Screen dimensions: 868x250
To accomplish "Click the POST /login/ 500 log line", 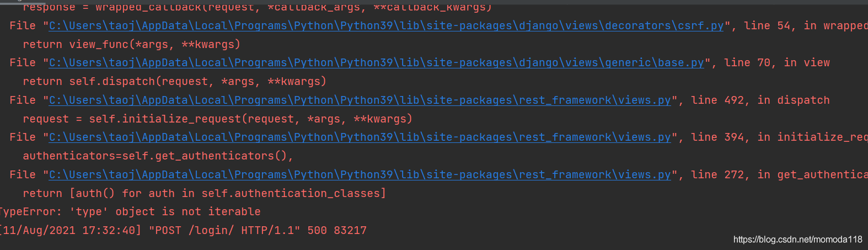I will click(183, 231).
